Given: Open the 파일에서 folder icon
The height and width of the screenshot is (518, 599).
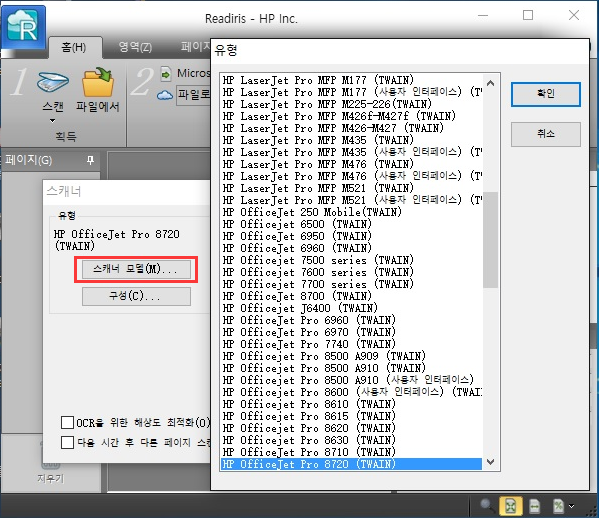Looking at the screenshot, I should [x=98, y=82].
